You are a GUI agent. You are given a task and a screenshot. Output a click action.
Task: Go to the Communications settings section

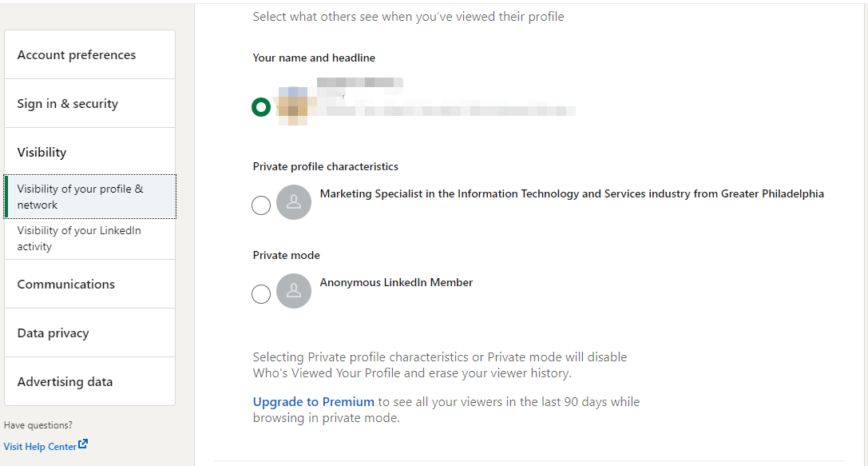[x=66, y=285]
